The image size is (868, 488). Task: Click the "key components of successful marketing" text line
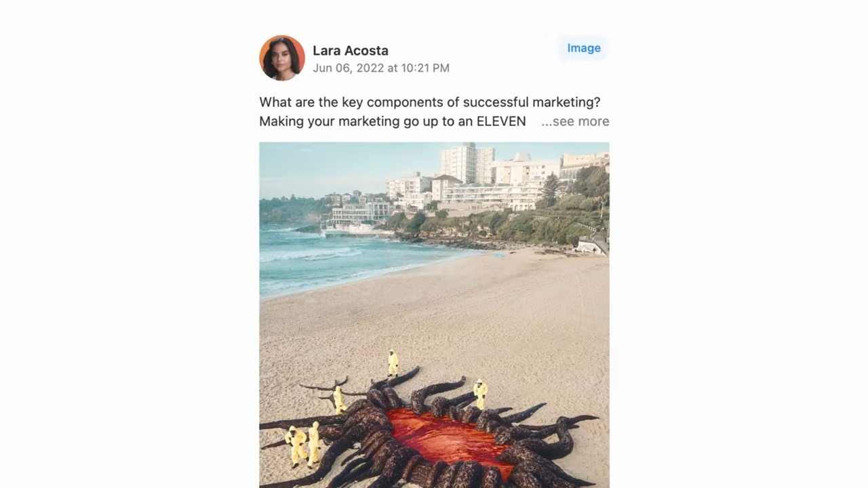pyautogui.click(x=430, y=102)
